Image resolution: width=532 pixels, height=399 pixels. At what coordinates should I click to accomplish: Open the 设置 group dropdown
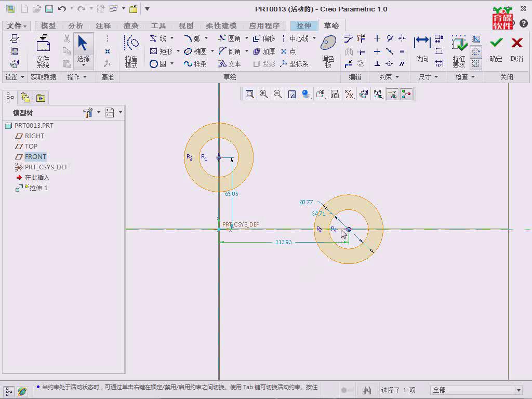pos(15,77)
